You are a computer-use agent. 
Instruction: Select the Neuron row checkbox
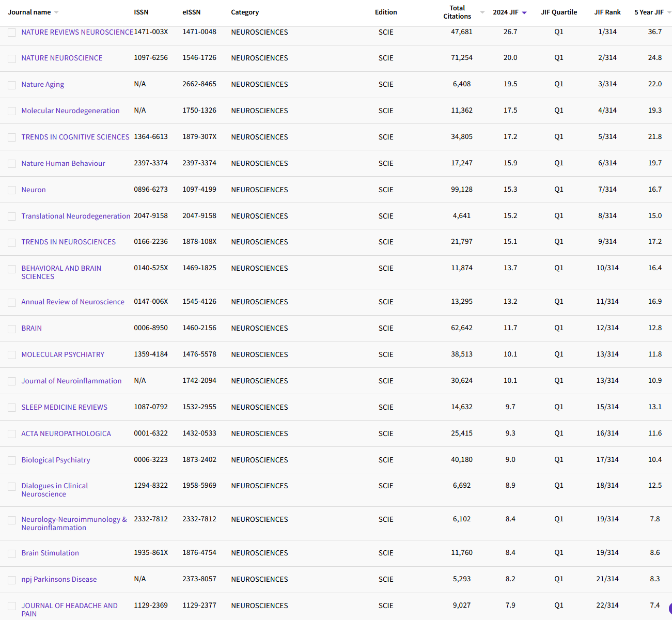click(x=12, y=191)
